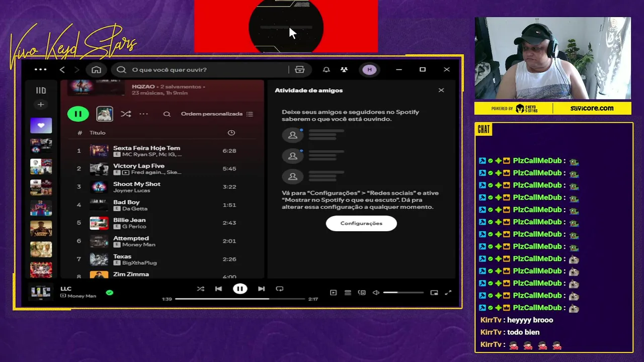Image resolution: width=644 pixels, height=362 pixels.
Task: Skip to the previous track
Action: point(218,289)
